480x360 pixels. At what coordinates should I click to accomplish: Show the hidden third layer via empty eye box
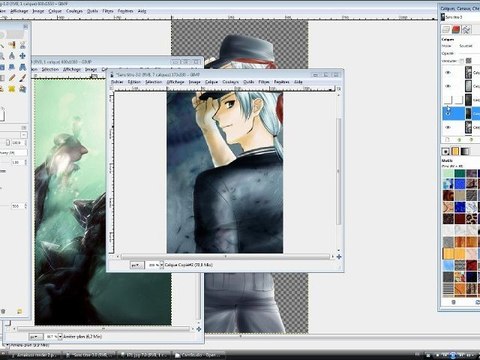point(448,100)
